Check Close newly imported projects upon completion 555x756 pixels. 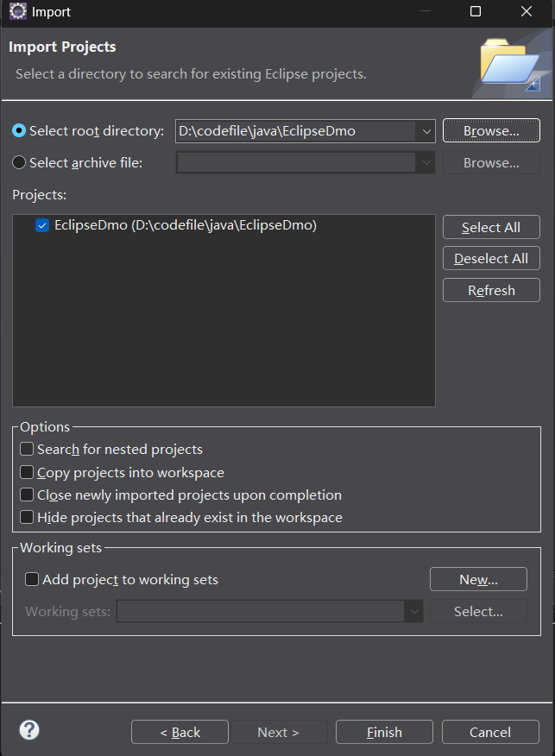click(x=27, y=495)
